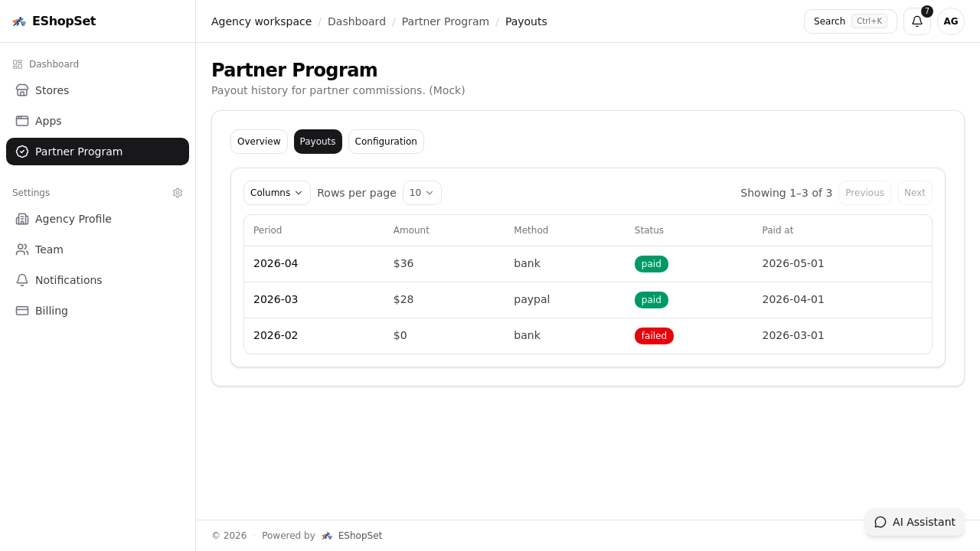Open the rows per page selector showing 10

(422, 193)
